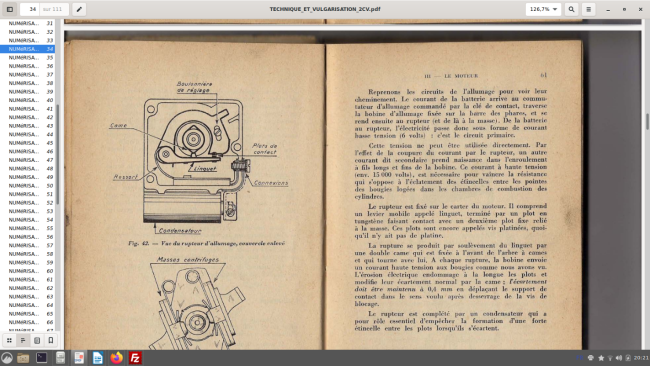650x366 pixels.
Task: Switch sidebar to outline list view
Action: (x=23, y=340)
